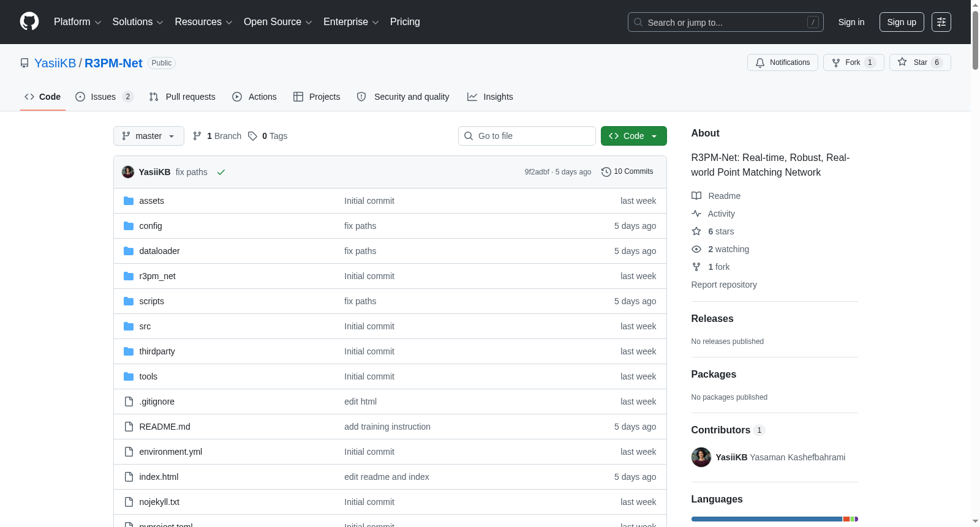Open commit hash 9f2adbf

pyautogui.click(x=537, y=172)
